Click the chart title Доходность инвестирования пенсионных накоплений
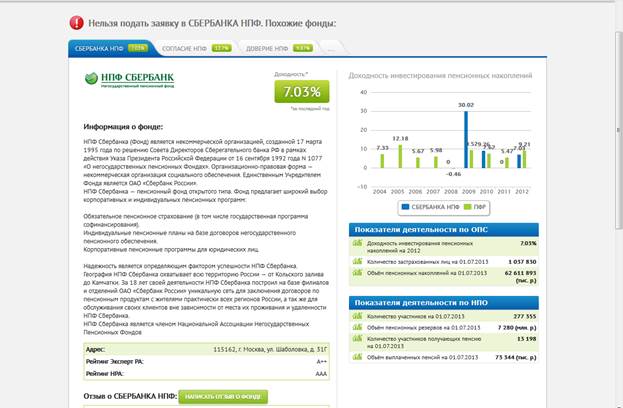Image resolution: width=623 pixels, height=408 pixels. tap(440, 75)
